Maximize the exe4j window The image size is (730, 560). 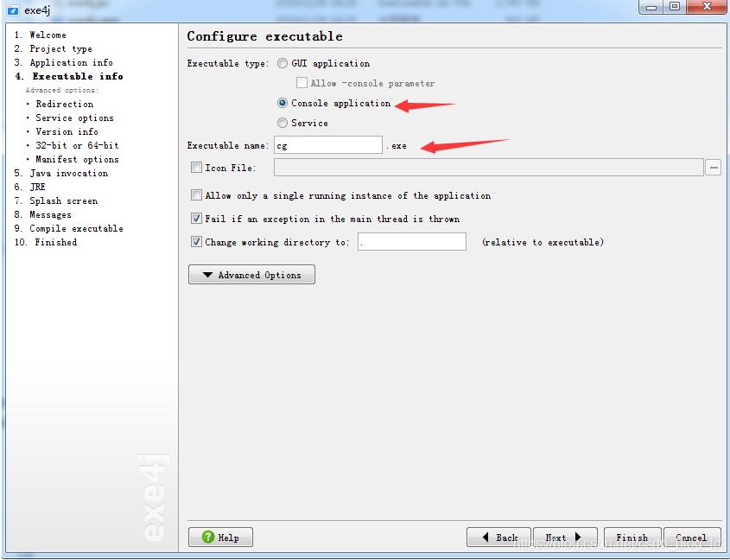674,7
